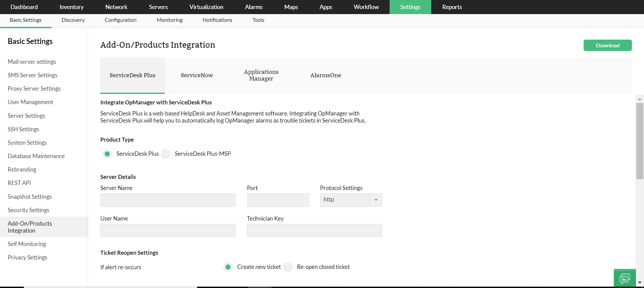Open the live chat support icon

(x=625, y=278)
